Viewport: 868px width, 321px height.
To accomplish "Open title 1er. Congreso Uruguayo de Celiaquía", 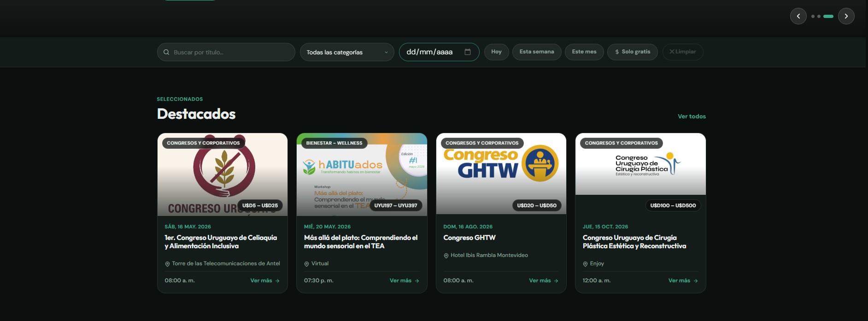I will pos(221,242).
